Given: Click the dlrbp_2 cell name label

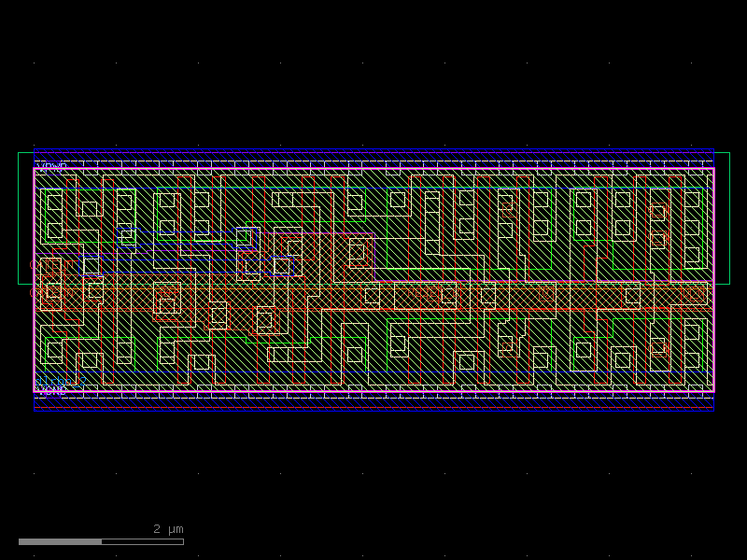Looking at the screenshot, I should (58, 380).
